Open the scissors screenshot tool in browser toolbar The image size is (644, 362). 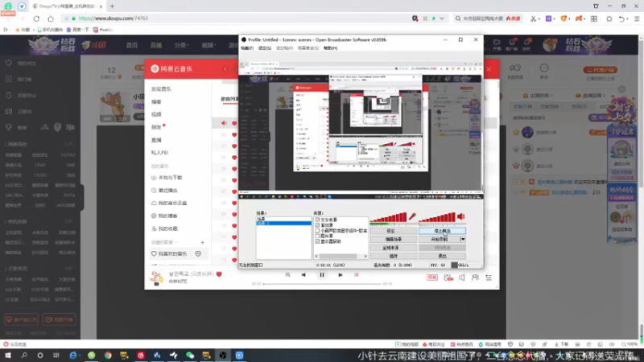533,19
